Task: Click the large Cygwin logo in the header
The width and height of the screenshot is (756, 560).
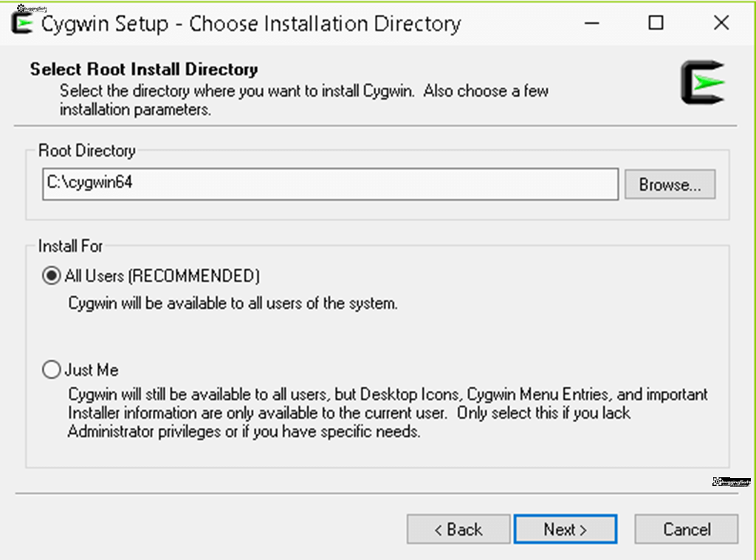Action: pyautogui.click(x=703, y=83)
